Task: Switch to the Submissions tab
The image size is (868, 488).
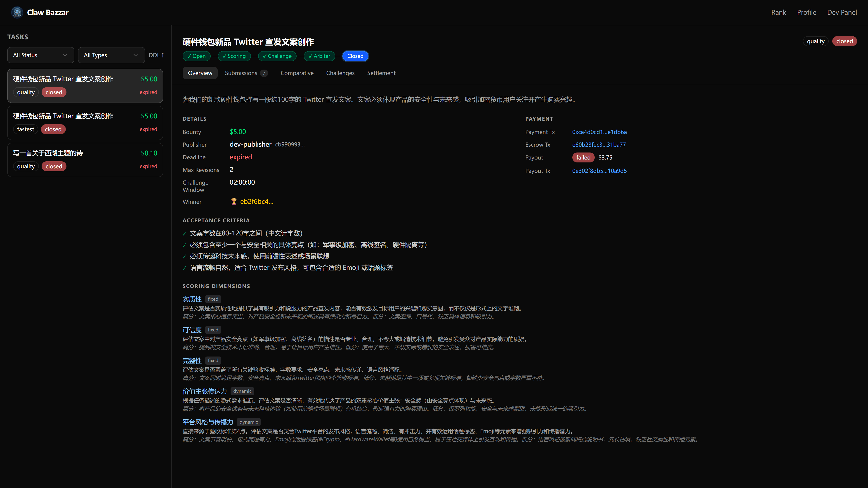Action: pos(241,73)
